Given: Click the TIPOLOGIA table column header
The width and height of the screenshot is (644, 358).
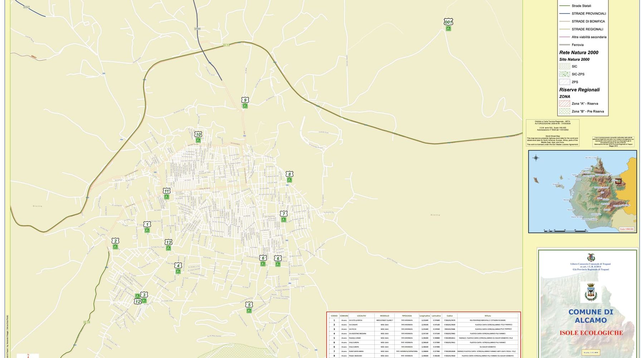Looking at the screenshot, I should (x=407, y=316).
